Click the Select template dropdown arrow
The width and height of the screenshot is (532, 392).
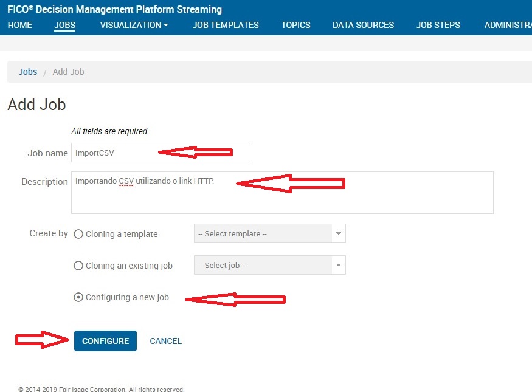click(339, 234)
